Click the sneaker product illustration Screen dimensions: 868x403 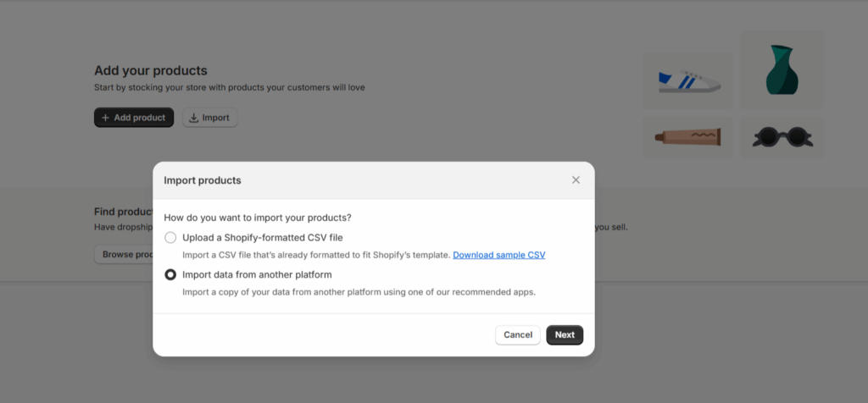click(689, 81)
